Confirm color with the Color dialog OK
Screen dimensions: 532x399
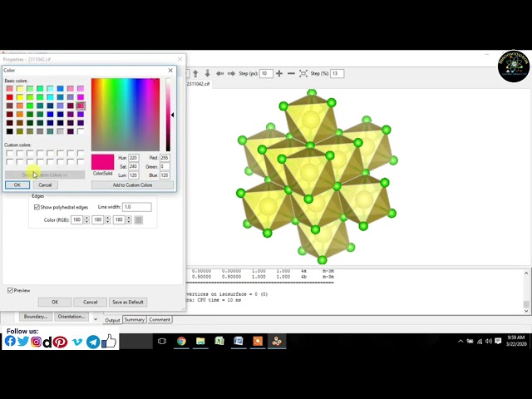click(x=17, y=185)
